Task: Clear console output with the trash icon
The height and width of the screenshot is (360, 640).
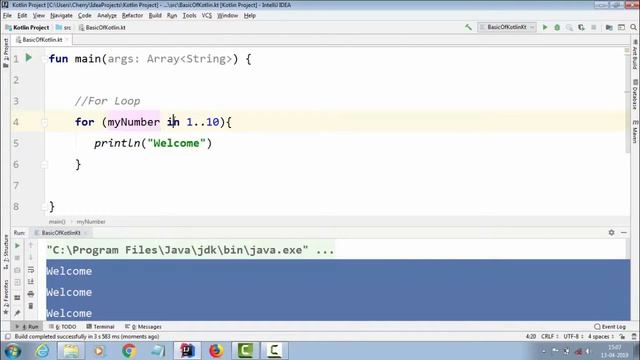Action: [x=31, y=306]
